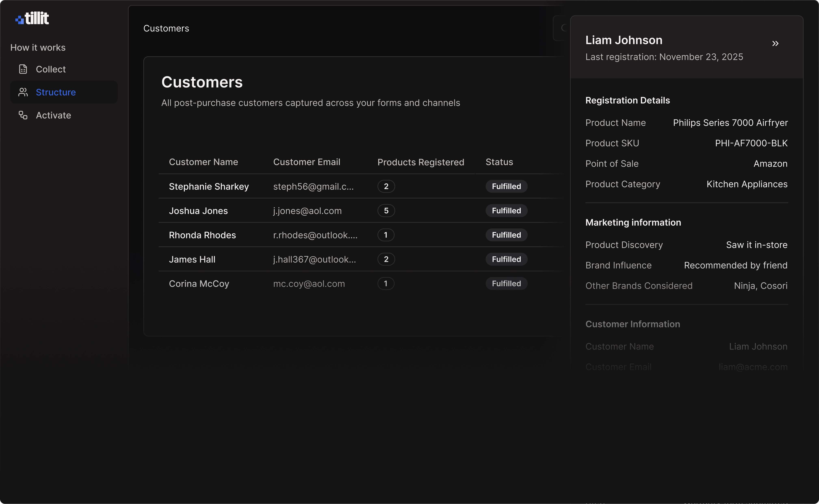This screenshot has width=819, height=504.
Task: Toggle the Fulfilled status for Joshua Jones
Action: click(x=506, y=210)
